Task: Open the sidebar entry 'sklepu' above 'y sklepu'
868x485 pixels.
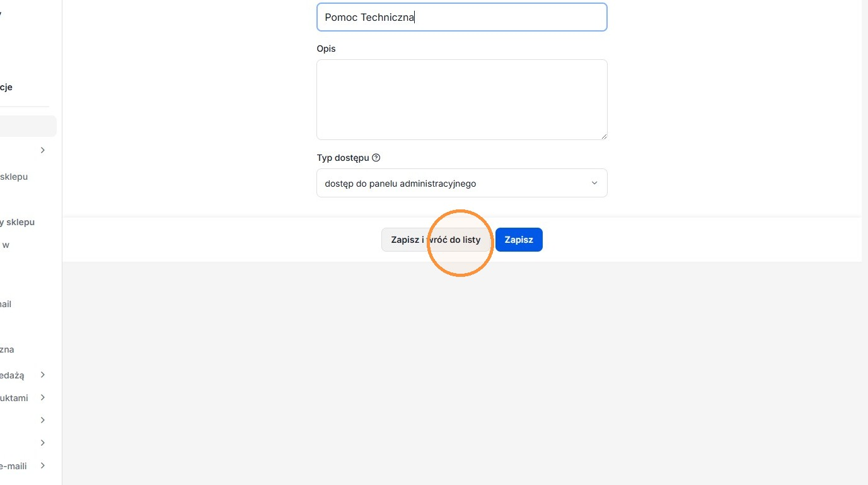Action: click(14, 177)
